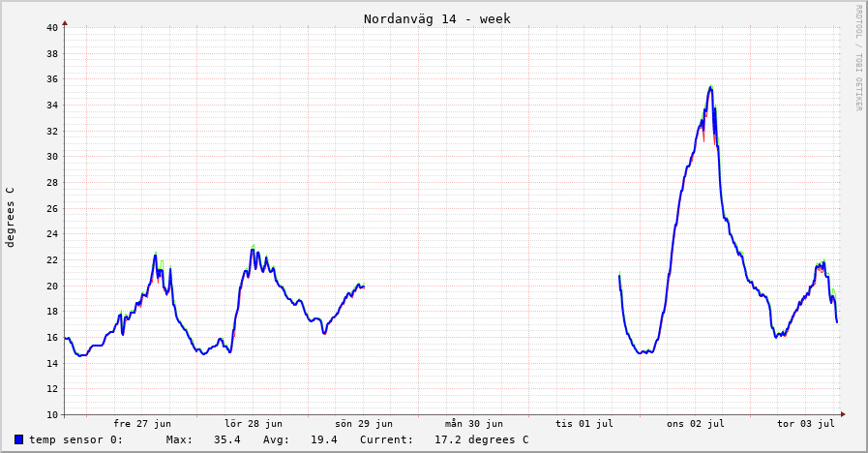Click the y-axis label 20
868x453 pixels.
tap(52, 286)
